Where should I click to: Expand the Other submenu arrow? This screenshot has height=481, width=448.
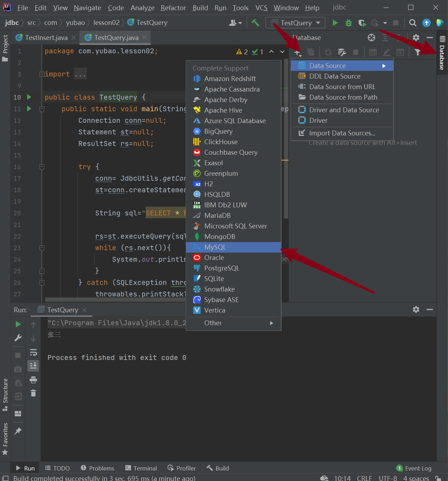[271, 323]
